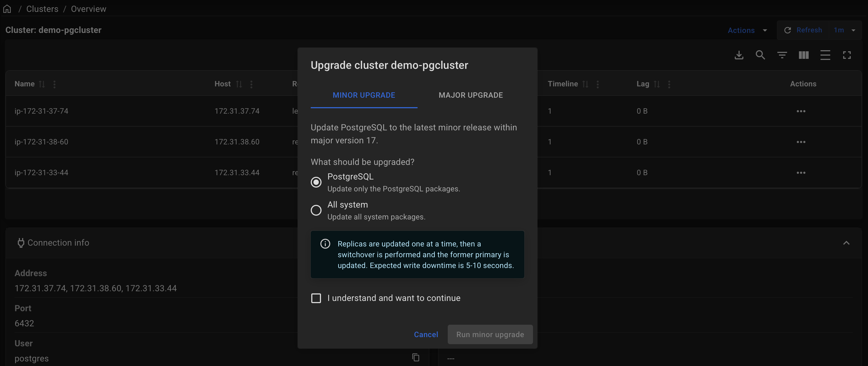Click node name ip-172-31-37-74
This screenshot has height=366, width=868.
(42, 111)
